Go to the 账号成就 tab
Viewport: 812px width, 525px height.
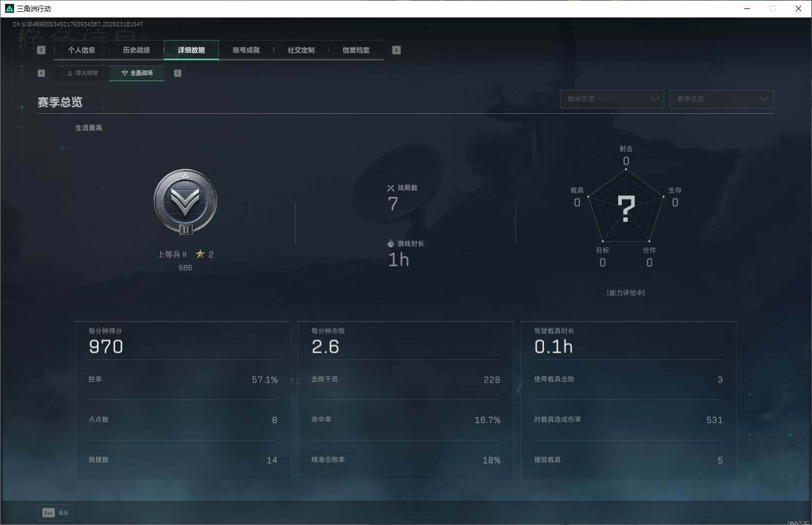[x=246, y=50]
